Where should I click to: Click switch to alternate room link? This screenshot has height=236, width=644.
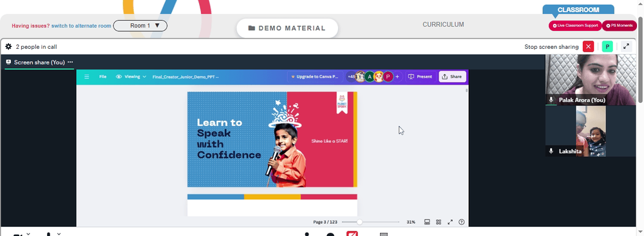click(x=81, y=26)
